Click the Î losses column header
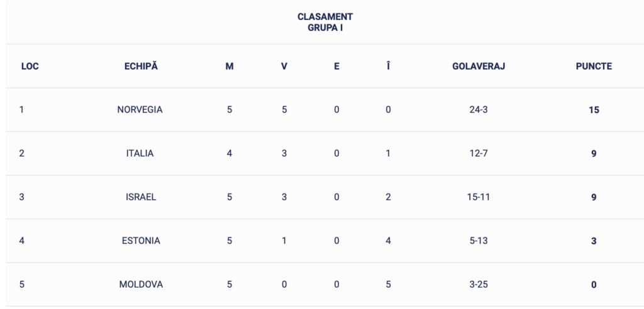The width and height of the screenshot is (644, 309). click(388, 66)
